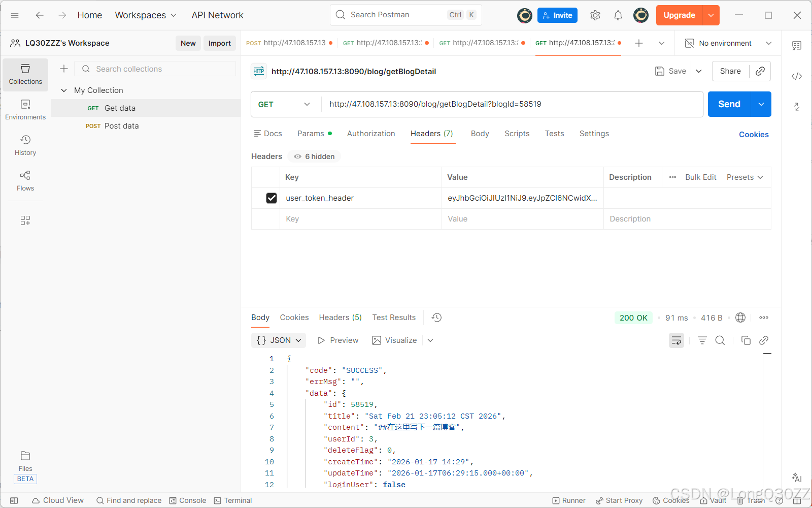Switch to the request Body tab
The height and width of the screenshot is (508, 812).
[x=480, y=134]
